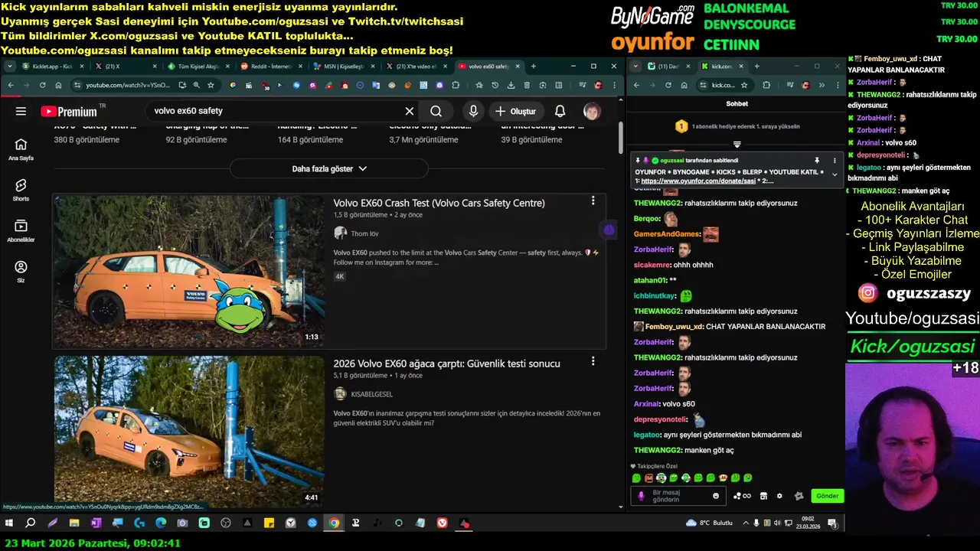Open emoji picker in Kick chat input

click(x=716, y=496)
